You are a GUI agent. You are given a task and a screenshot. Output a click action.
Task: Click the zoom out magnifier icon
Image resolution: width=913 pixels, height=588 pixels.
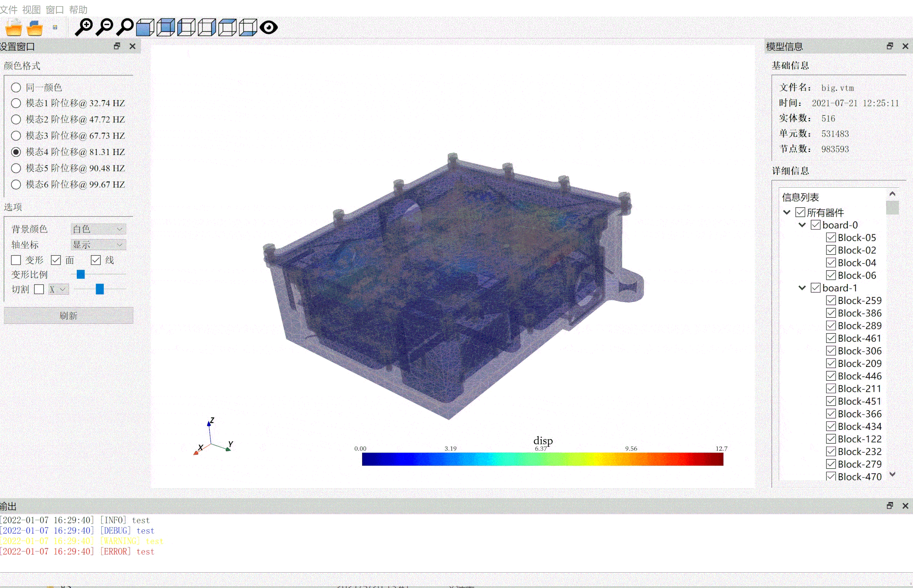pyautogui.click(x=104, y=27)
